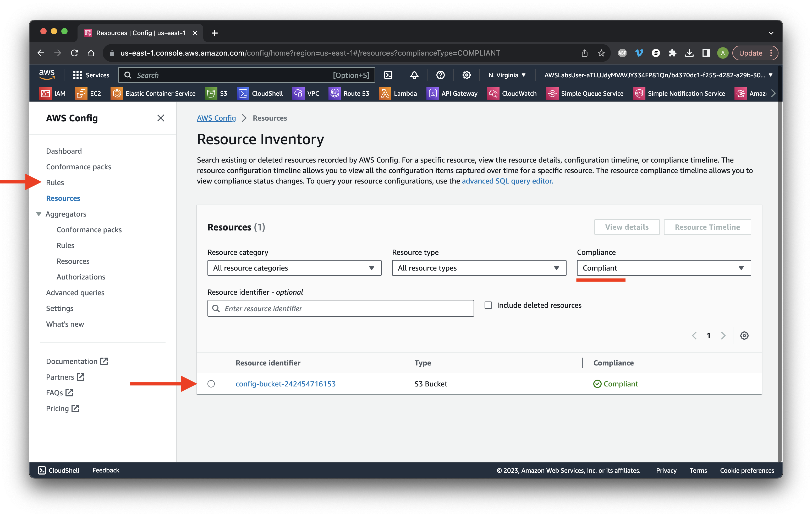Viewport: 812px width, 517px height.
Task: Click the View details button
Action: click(x=627, y=227)
